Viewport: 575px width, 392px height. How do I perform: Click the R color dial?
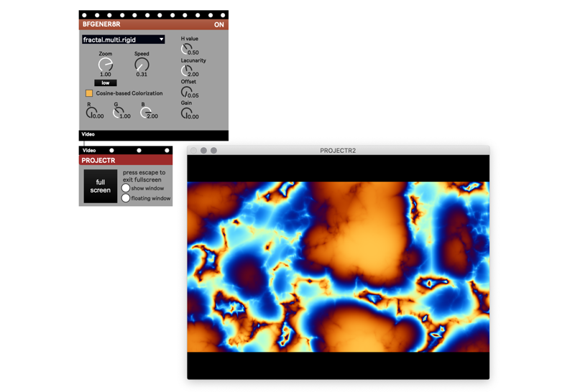pyautogui.click(x=91, y=113)
